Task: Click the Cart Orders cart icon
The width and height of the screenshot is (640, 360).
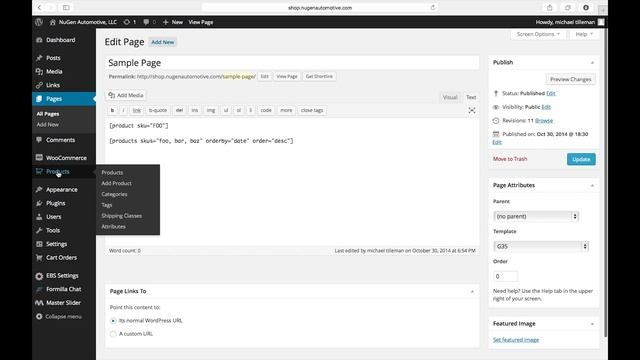Action: pyautogui.click(x=39, y=258)
